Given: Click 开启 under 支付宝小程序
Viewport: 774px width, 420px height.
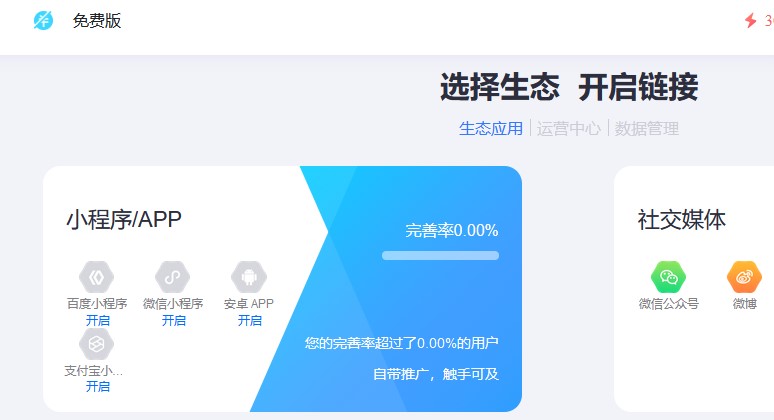Looking at the screenshot, I should click(x=97, y=387).
